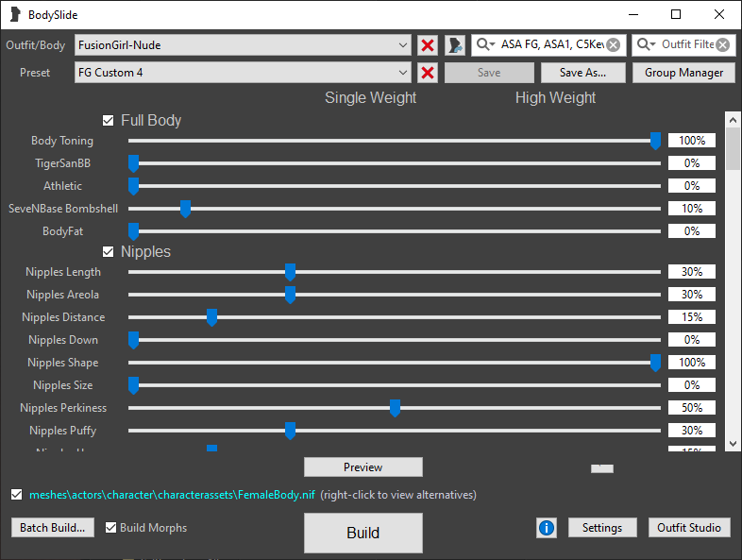Open Outfit Studio
Image resolution: width=742 pixels, height=560 pixels.
click(690, 528)
